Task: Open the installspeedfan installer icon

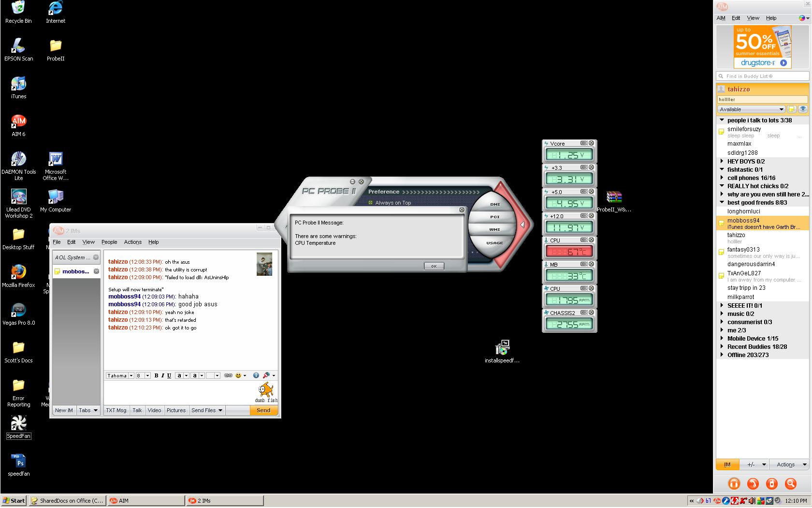Action: (502, 351)
